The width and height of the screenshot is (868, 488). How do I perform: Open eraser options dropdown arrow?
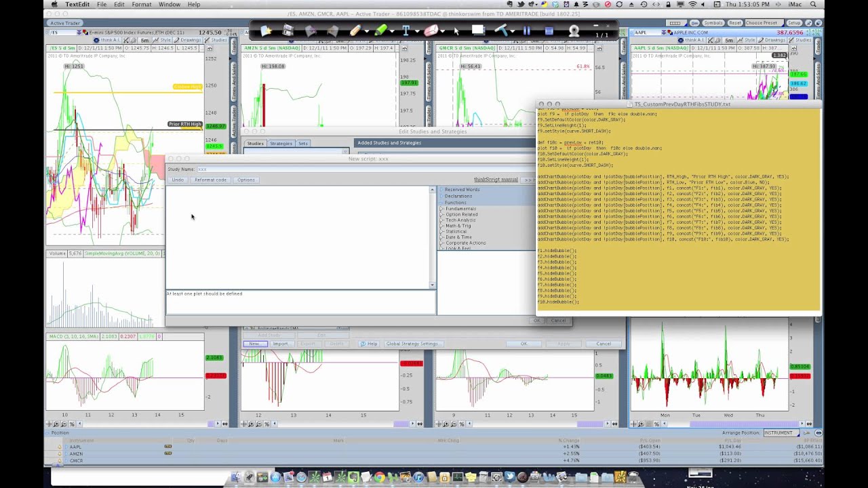click(443, 31)
